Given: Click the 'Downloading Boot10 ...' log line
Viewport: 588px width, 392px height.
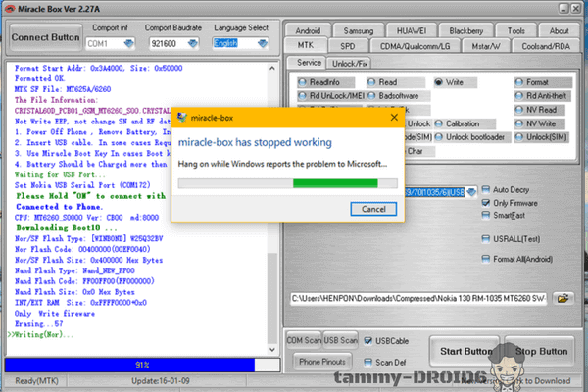Looking at the screenshot, I should 67,228.
